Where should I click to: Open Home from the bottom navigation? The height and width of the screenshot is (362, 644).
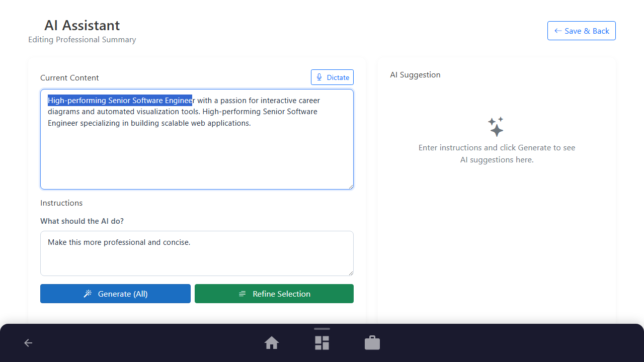(x=272, y=343)
